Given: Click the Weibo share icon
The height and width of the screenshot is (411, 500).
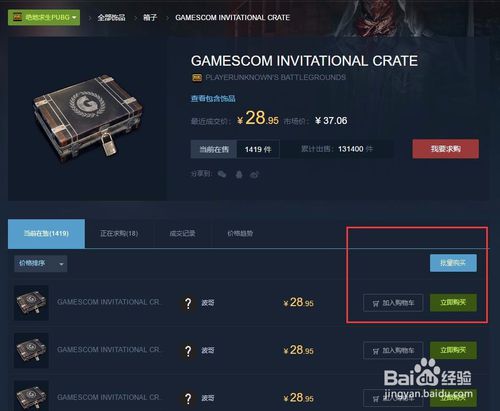Looking at the screenshot, I should tap(255, 174).
